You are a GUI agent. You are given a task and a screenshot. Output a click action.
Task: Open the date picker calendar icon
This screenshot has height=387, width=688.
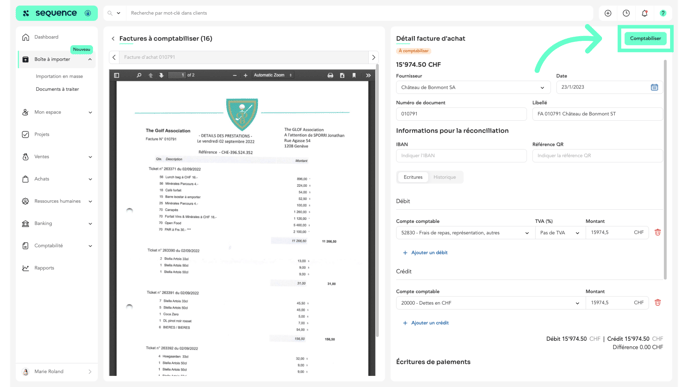(x=654, y=87)
